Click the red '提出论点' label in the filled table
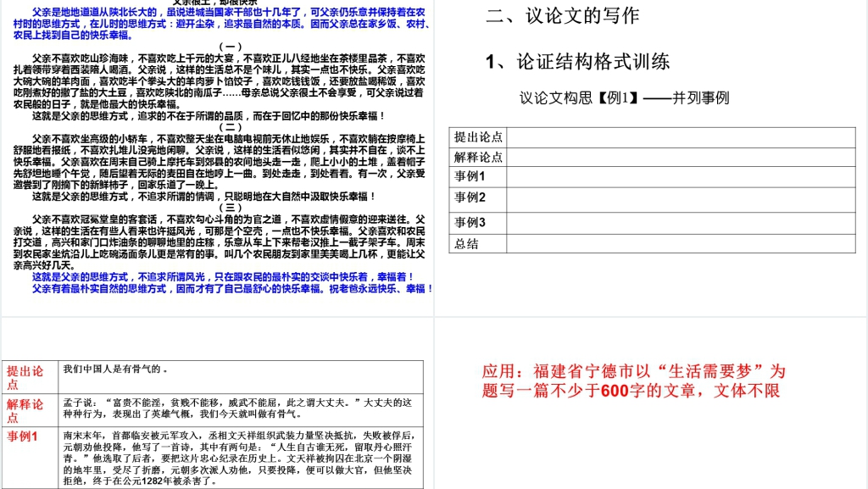Viewport: 868px width, 489px height. tap(25, 377)
